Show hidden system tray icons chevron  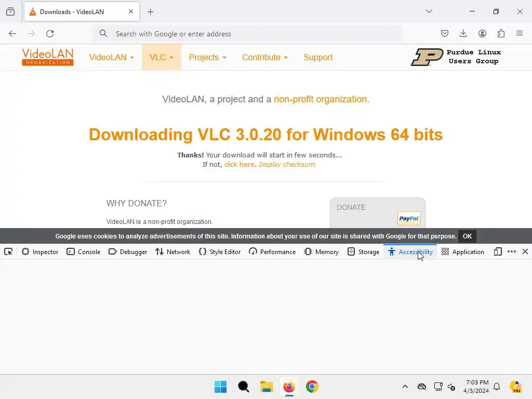(405, 387)
